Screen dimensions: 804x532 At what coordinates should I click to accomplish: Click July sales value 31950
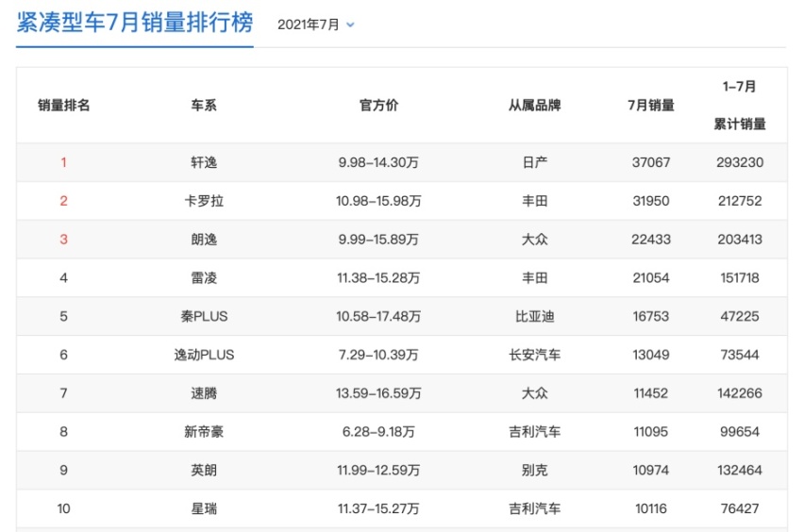pyautogui.click(x=651, y=201)
